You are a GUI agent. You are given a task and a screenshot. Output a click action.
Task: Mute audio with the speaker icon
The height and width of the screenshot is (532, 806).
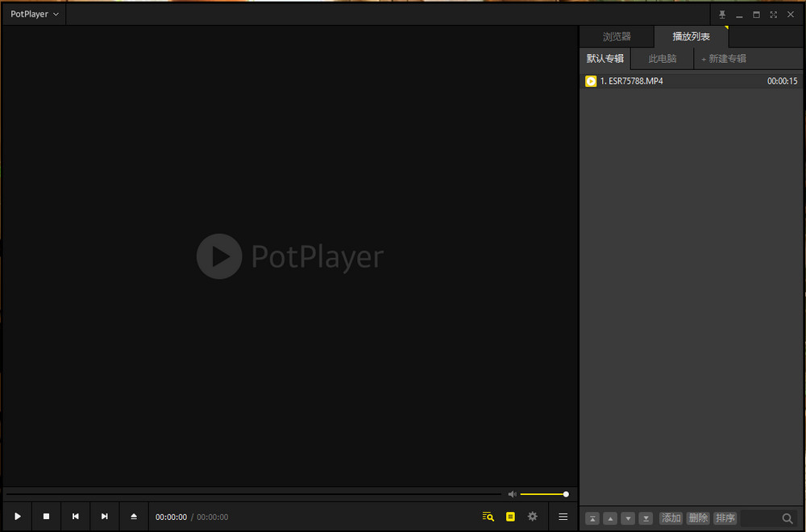pyautogui.click(x=512, y=494)
